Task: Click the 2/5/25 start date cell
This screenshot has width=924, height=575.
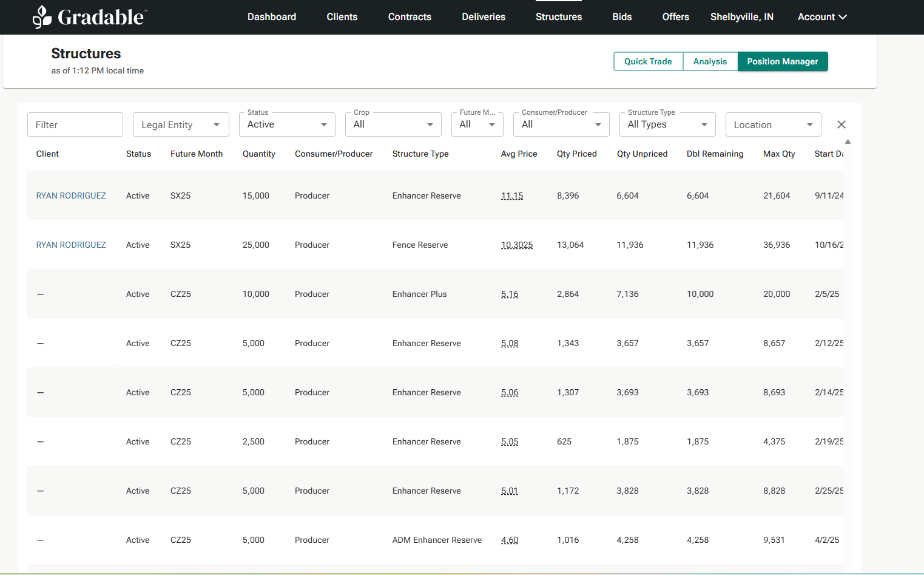Action: (827, 294)
